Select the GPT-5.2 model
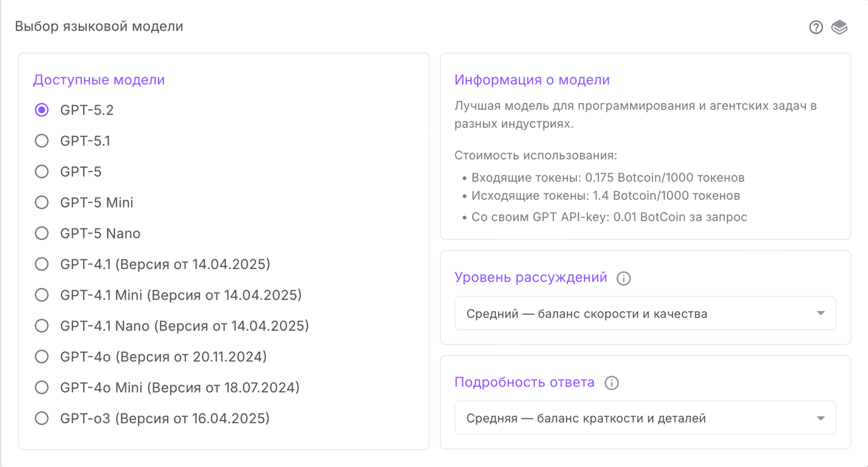This screenshot has height=467, width=868. 41,110
